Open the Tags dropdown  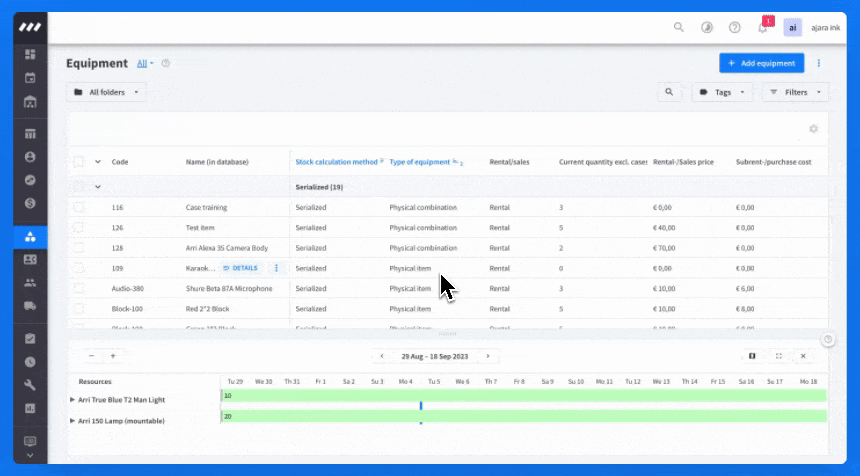pyautogui.click(x=722, y=92)
